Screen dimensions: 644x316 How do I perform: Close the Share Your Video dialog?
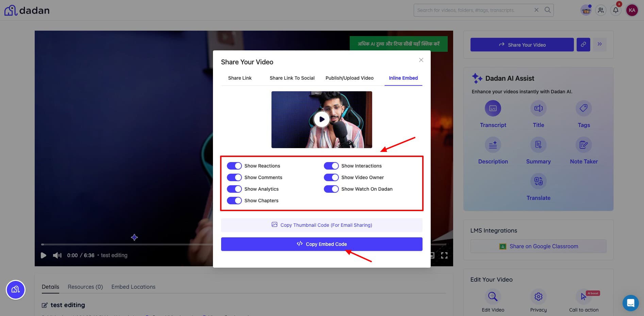pyautogui.click(x=421, y=60)
